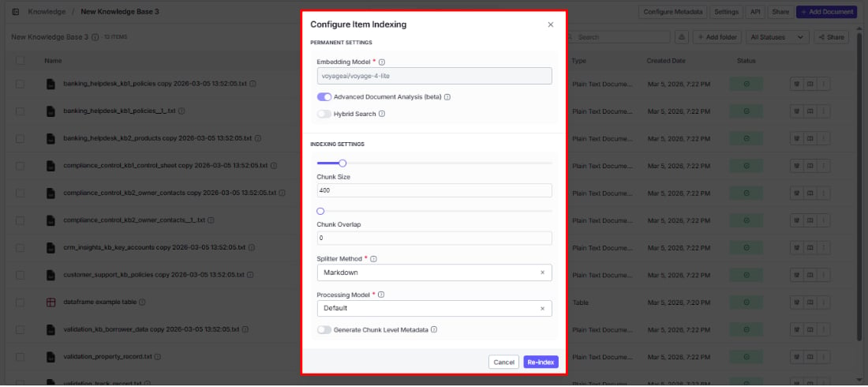
Task: Open validation_kb_borrower_data copy file name
Action: pyautogui.click(x=152, y=329)
